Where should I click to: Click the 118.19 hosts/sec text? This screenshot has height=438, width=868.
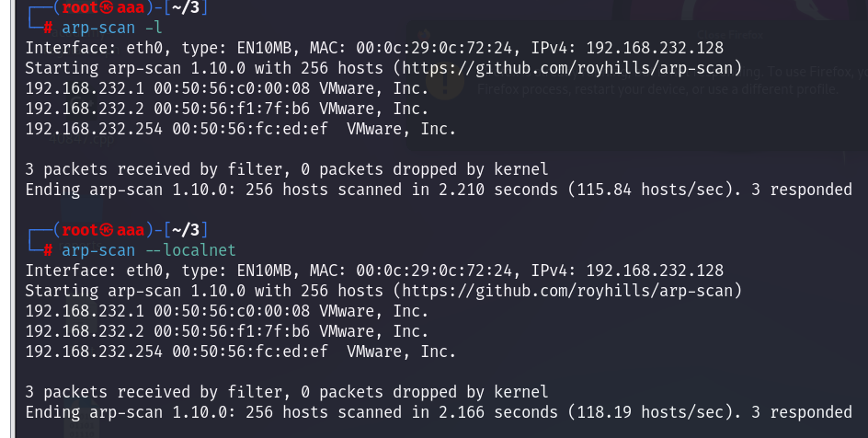pyautogui.click(x=650, y=412)
